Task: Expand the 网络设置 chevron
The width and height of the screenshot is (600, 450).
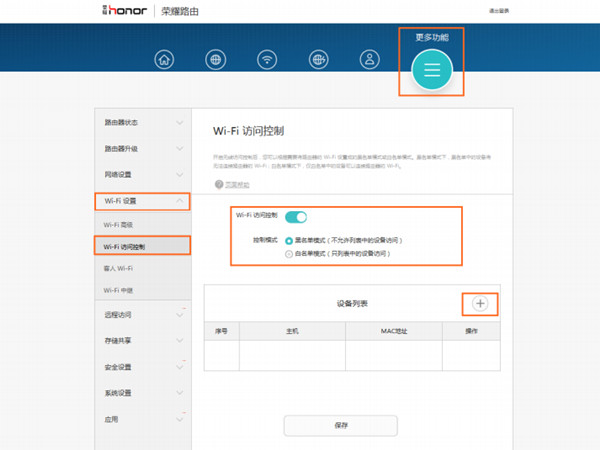Action: [179, 174]
